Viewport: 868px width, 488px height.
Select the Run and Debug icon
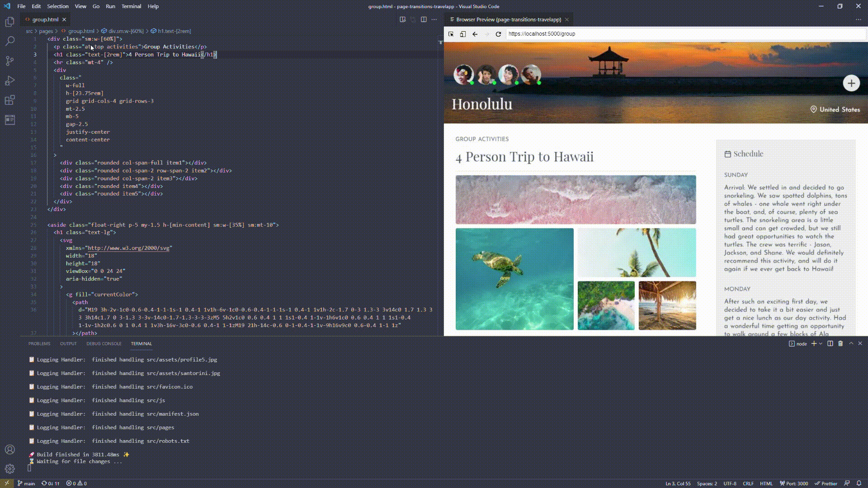pyautogui.click(x=9, y=80)
